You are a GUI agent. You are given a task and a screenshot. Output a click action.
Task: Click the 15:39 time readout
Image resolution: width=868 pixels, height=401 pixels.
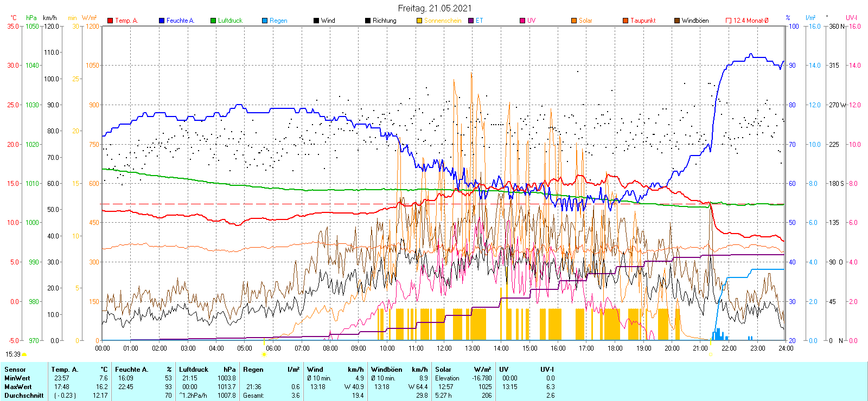[x=13, y=354]
